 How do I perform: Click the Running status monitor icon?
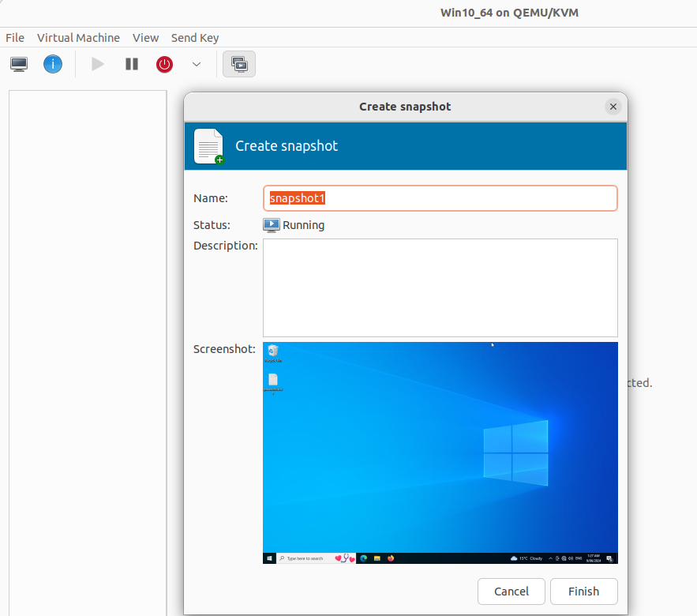coord(272,225)
